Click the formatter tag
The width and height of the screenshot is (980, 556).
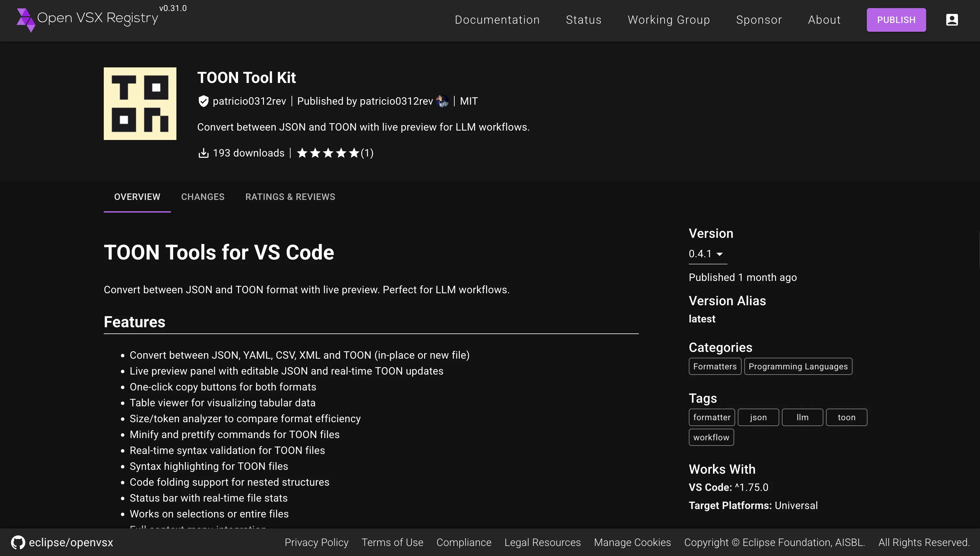(x=712, y=417)
